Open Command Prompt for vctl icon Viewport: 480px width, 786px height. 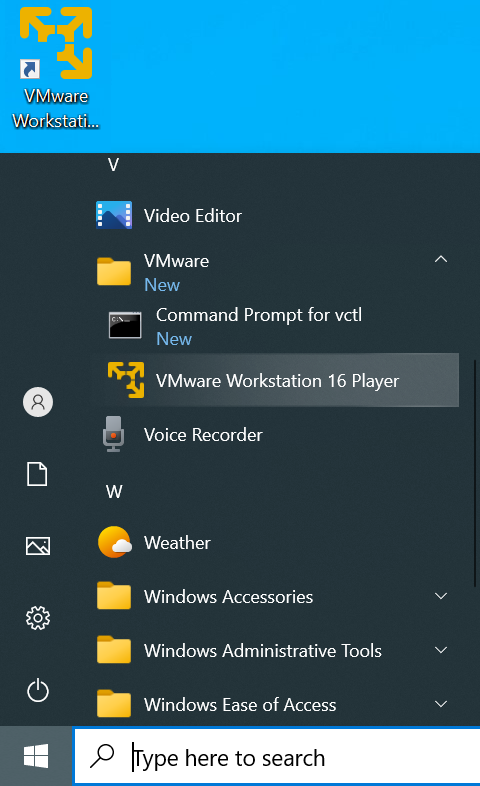tap(125, 325)
